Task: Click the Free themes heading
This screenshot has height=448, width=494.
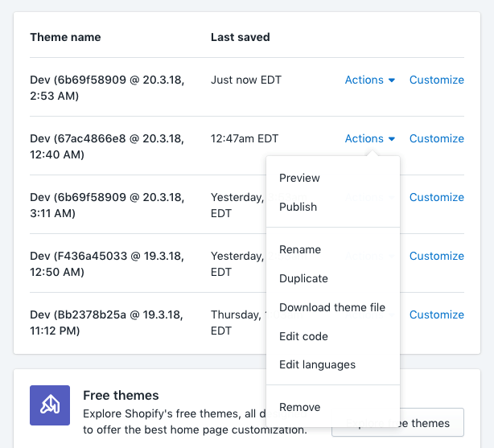Action: (x=121, y=396)
